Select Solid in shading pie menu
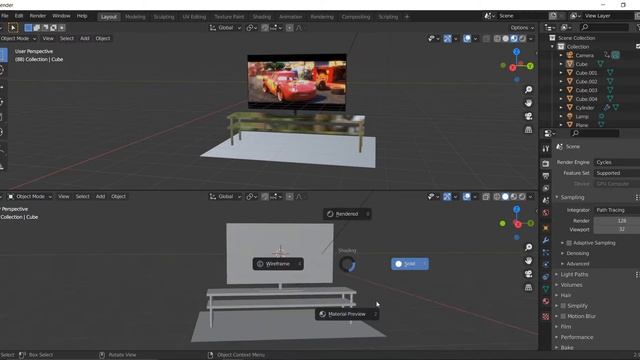Screen dimensions: 640x360 click(410, 264)
